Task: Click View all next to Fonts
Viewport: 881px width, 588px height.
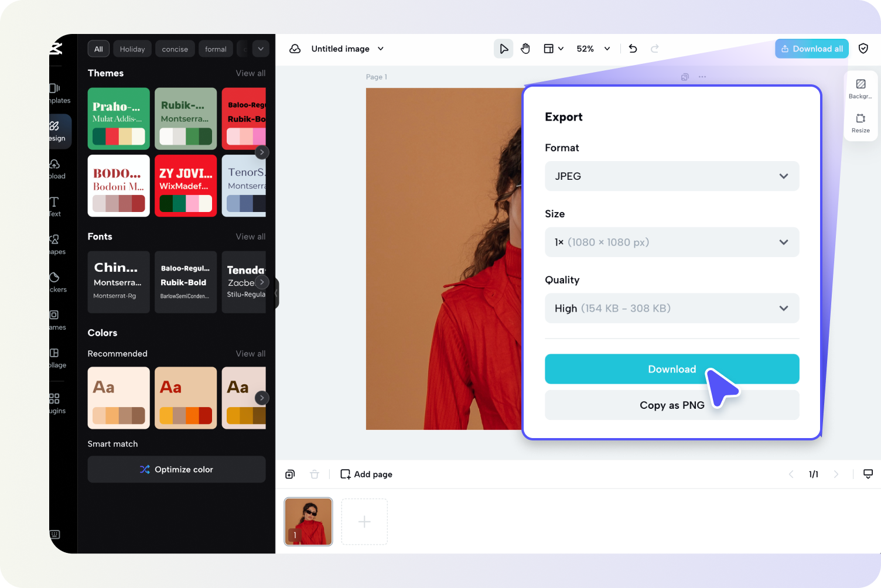Action: click(251, 237)
